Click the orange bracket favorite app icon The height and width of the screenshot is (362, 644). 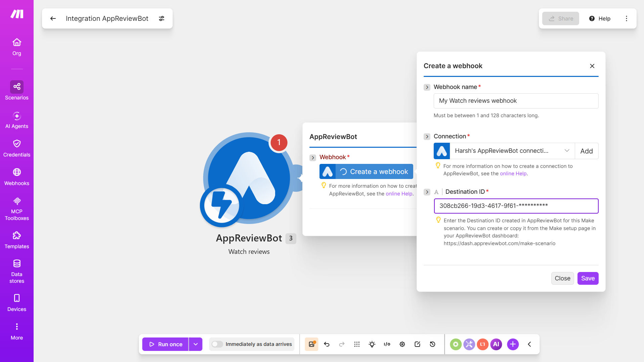pyautogui.click(x=482, y=344)
